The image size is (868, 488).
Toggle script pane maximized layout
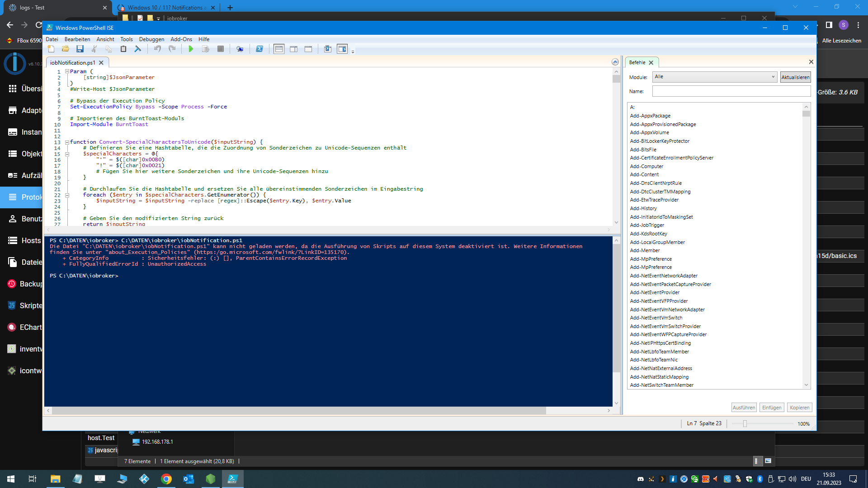point(308,49)
